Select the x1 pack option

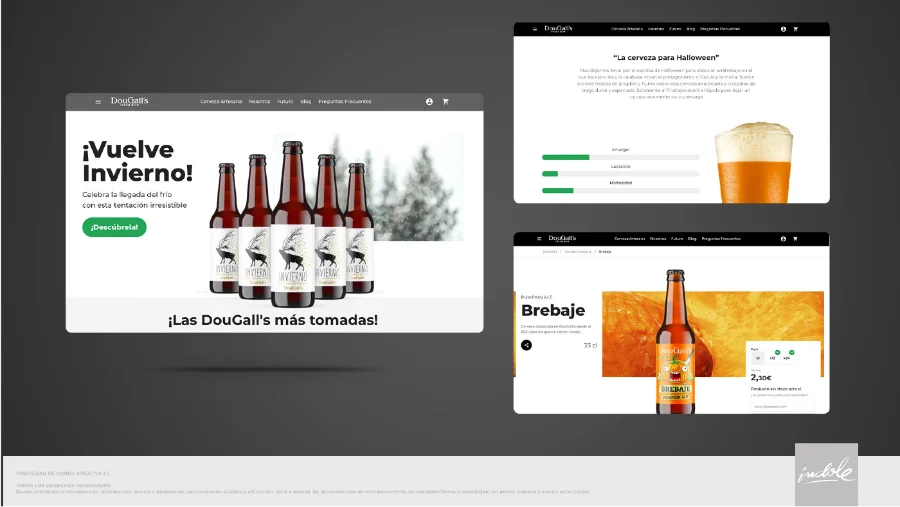tap(758, 358)
